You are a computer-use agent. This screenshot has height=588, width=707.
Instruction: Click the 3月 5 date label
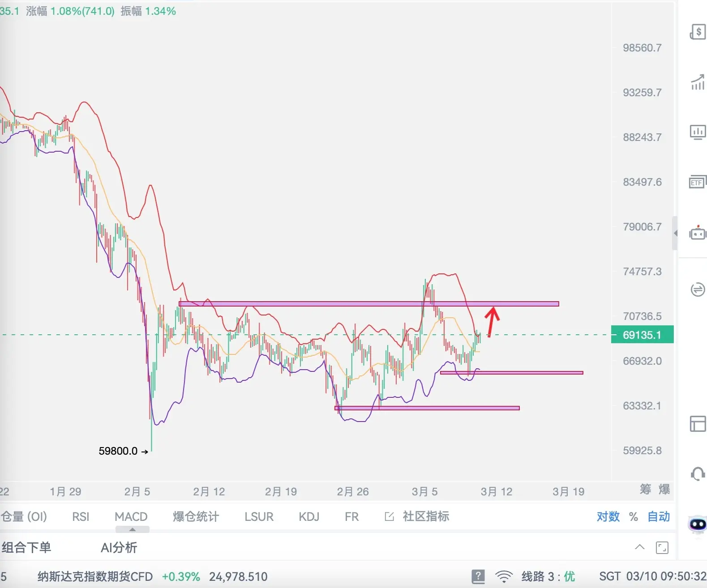pyautogui.click(x=425, y=492)
